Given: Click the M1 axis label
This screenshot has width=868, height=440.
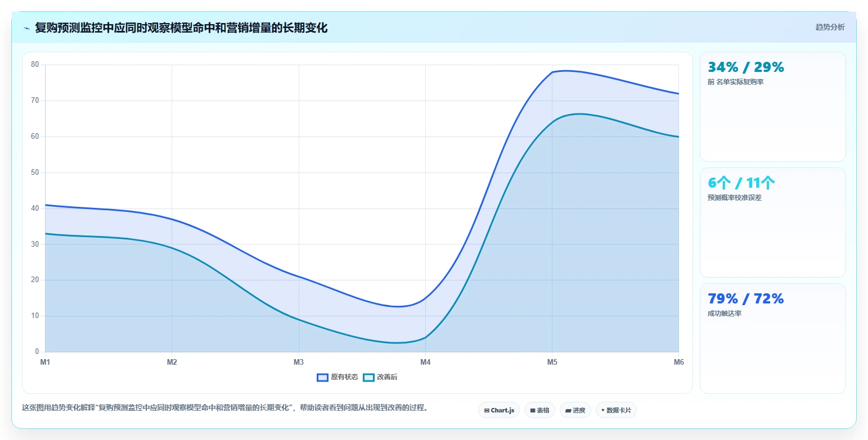Looking at the screenshot, I should [45, 362].
